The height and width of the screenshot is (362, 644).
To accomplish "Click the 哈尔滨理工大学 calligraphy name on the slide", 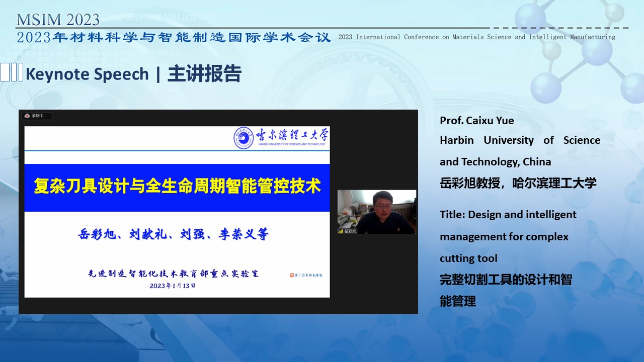I will 292,135.
